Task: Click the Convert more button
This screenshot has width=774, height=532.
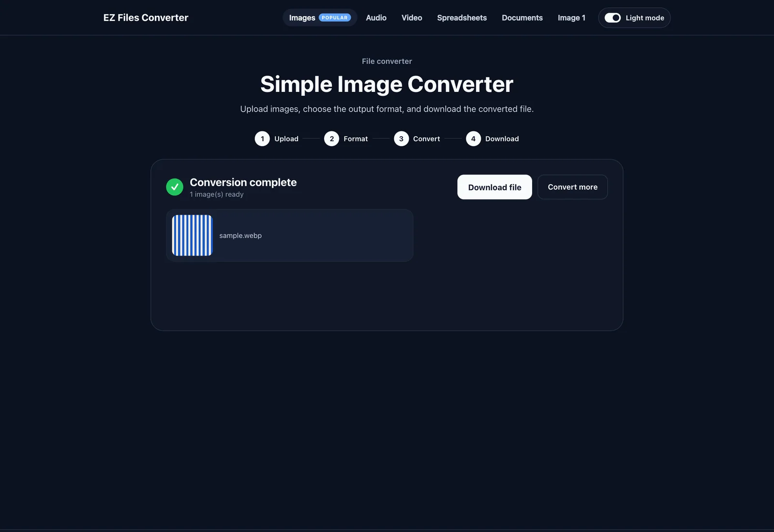Action: pyautogui.click(x=572, y=187)
